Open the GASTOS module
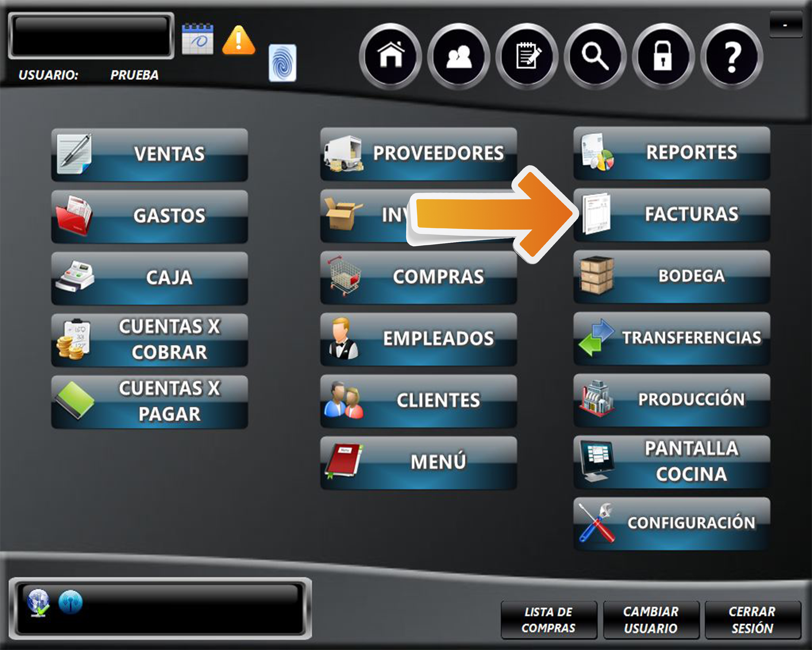Viewport: 812px width, 650px height. click(149, 216)
